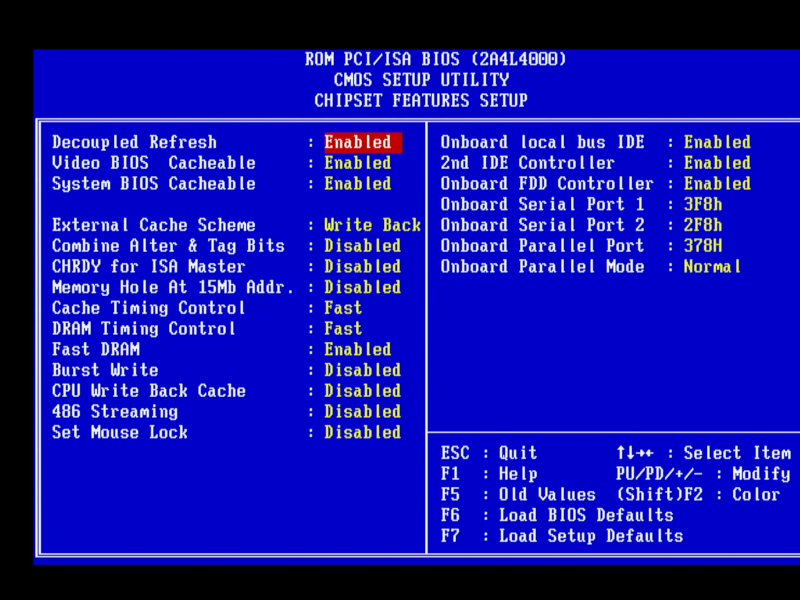Click Set Mouse Lock Disabled value
The width and height of the screenshot is (800, 600).
[x=362, y=433]
